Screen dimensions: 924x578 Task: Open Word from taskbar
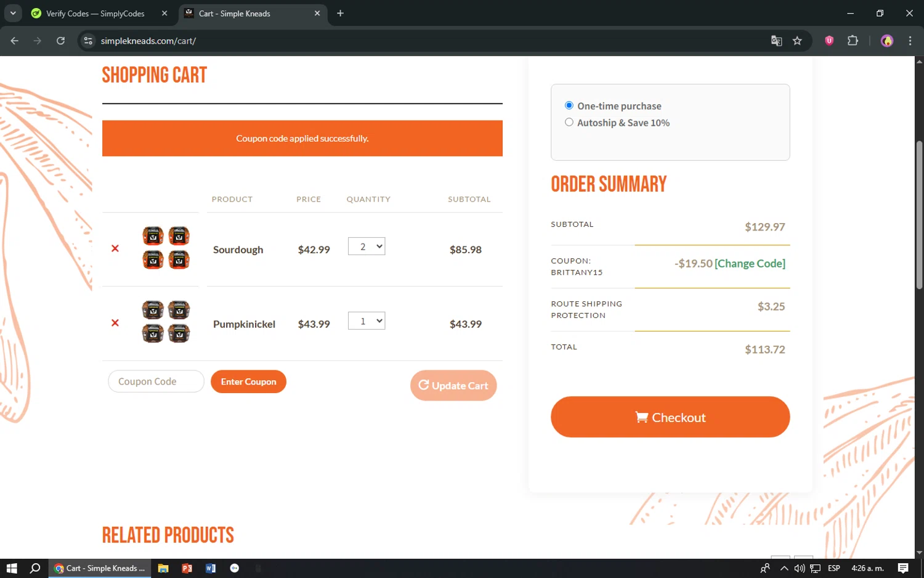pos(211,568)
